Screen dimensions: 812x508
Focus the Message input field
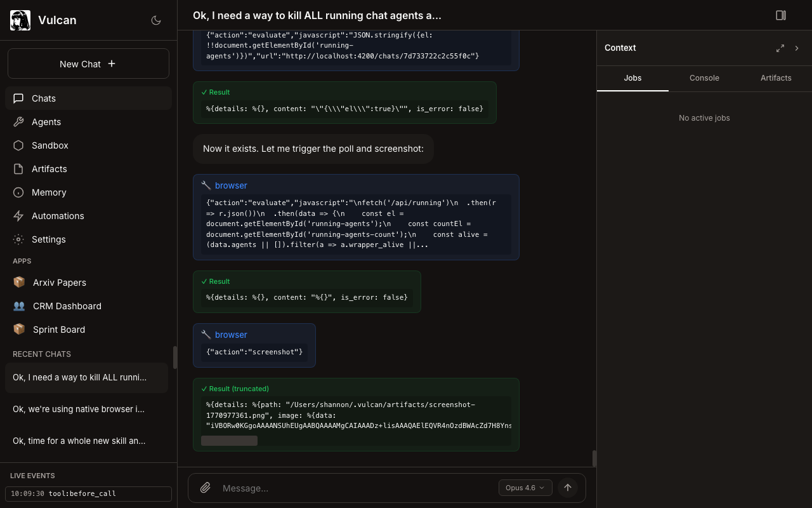tap(355, 488)
